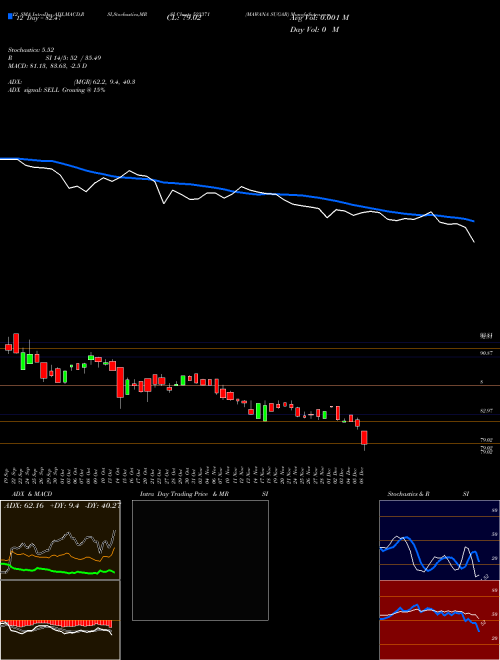Click the red MACD histogram bars

pos(56,623)
